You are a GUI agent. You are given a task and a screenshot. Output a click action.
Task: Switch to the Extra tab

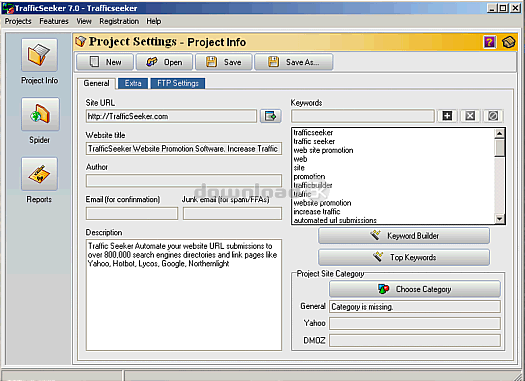pyautogui.click(x=133, y=83)
